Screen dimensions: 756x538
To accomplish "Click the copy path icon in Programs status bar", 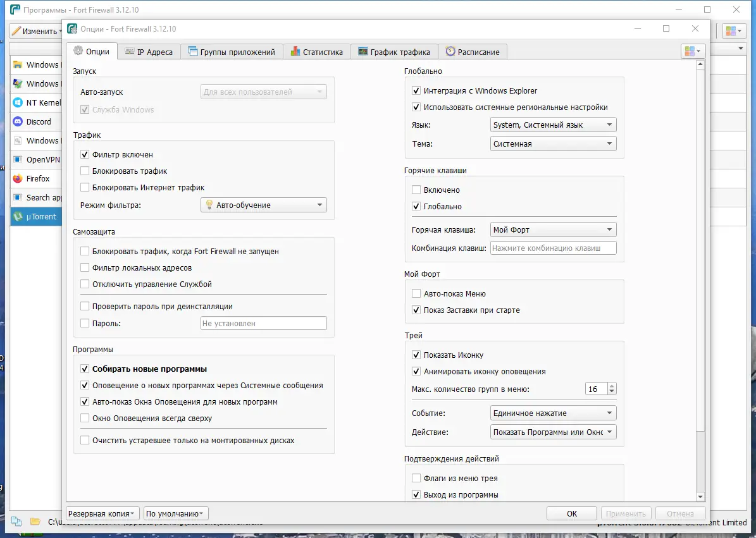I will click(x=16, y=522).
